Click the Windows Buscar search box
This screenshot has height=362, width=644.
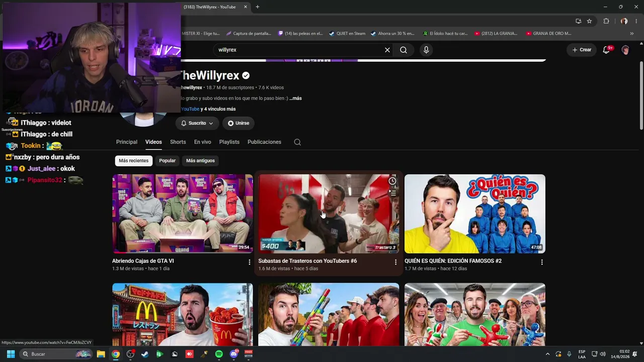coord(56,354)
